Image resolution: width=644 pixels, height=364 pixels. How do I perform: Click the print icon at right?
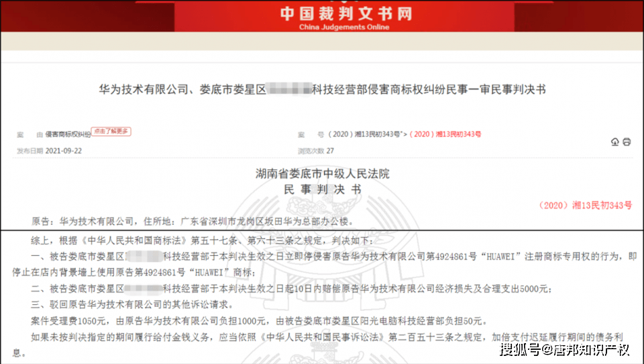point(627,142)
